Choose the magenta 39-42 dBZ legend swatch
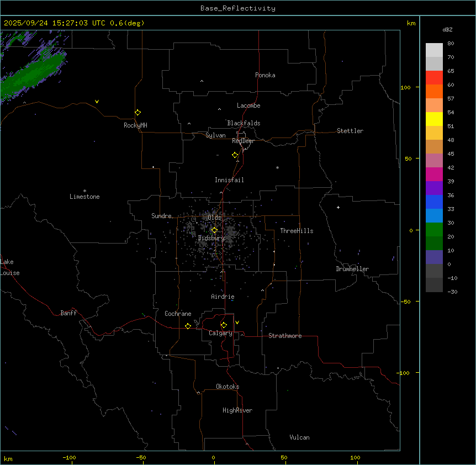 434,175
